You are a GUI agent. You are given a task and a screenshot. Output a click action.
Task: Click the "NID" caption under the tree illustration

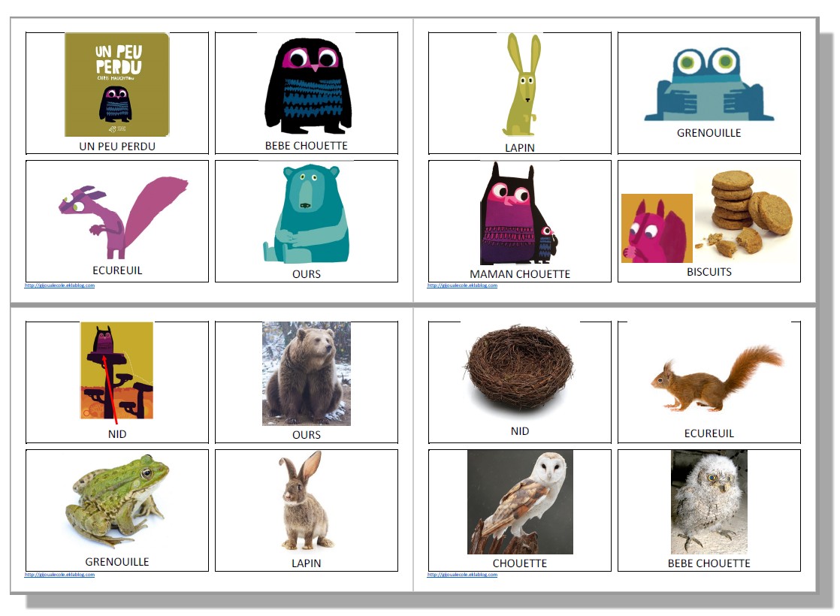(117, 434)
